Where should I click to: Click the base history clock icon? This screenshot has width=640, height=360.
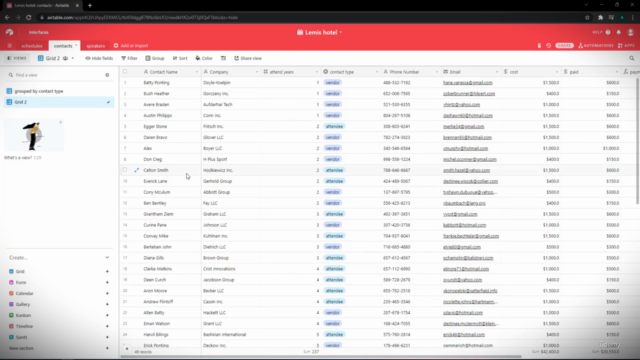[x=549, y=46]
